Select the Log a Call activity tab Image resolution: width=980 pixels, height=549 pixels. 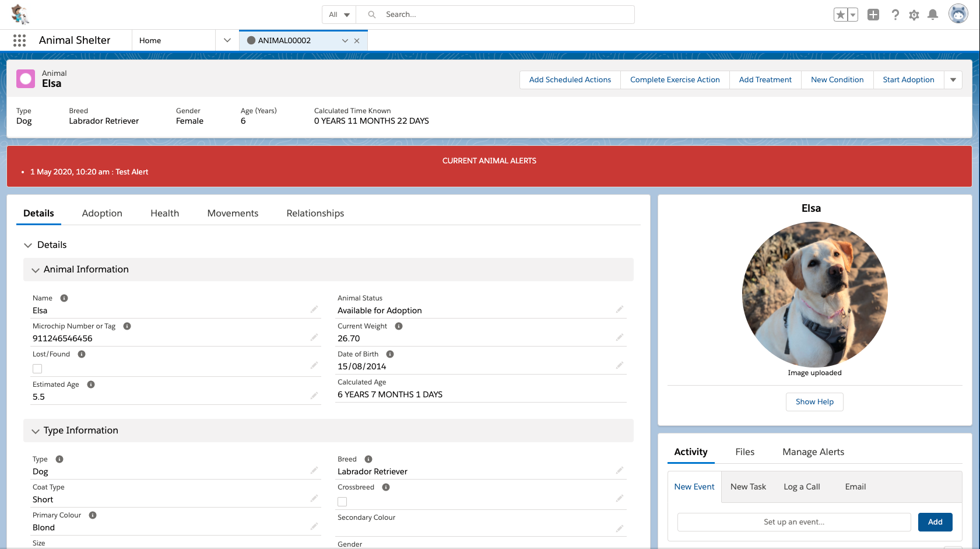tap(802, 487)
